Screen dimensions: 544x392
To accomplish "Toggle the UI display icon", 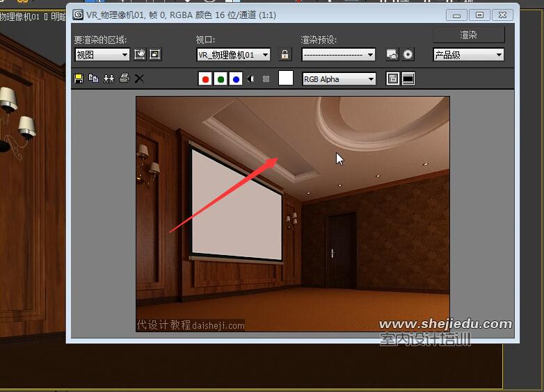I will point(408,79).
